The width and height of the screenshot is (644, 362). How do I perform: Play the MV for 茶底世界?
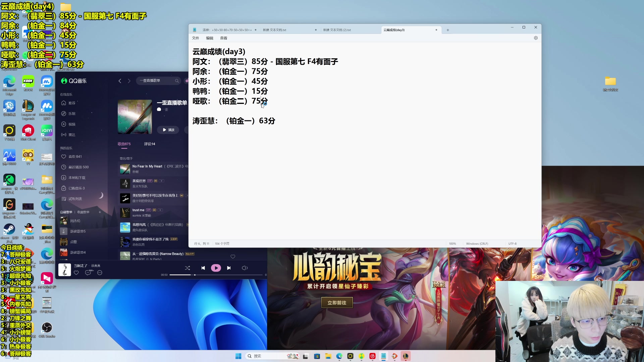pyautogui.click(x=161, y=181)
